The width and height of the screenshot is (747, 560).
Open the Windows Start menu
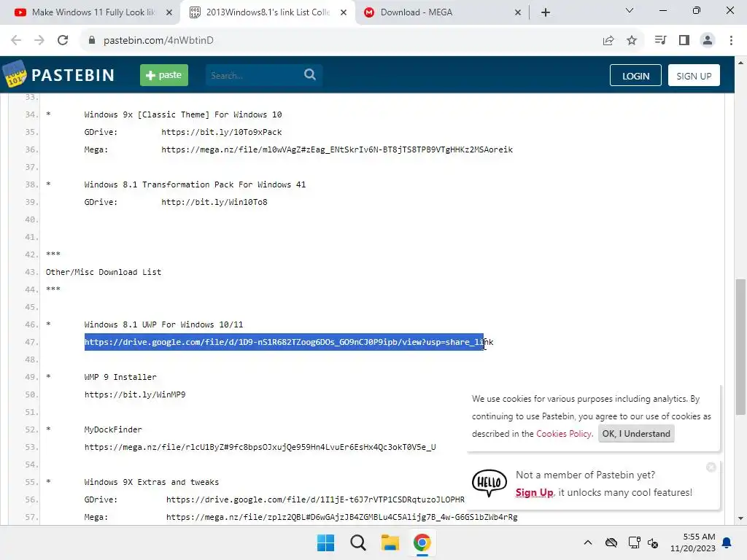point(326,542)
